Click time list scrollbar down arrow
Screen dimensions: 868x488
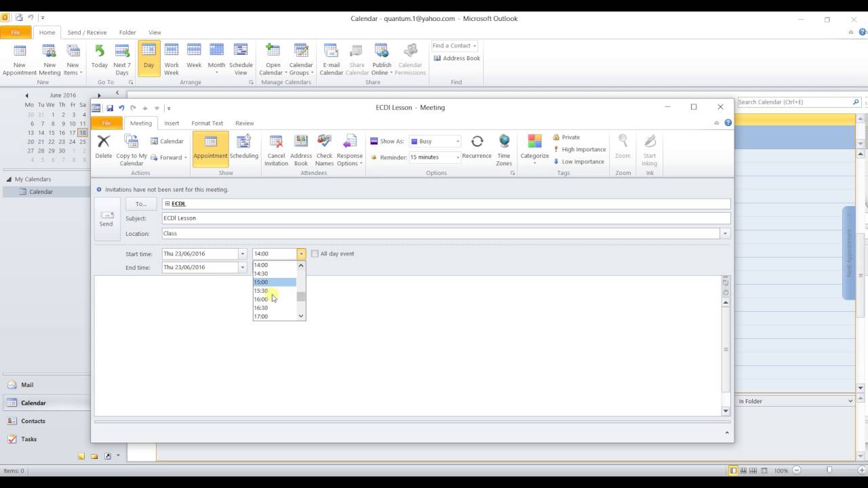pos(301,316)
